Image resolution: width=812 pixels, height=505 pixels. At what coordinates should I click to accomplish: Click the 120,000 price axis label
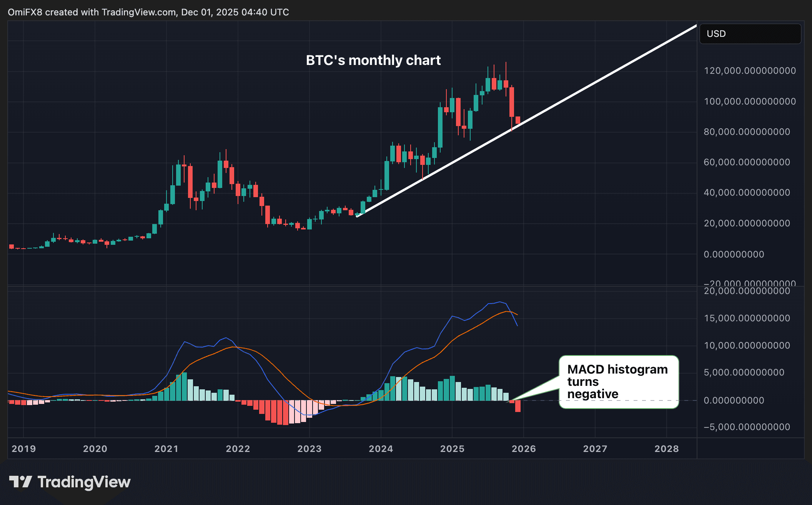click(749, 71)
